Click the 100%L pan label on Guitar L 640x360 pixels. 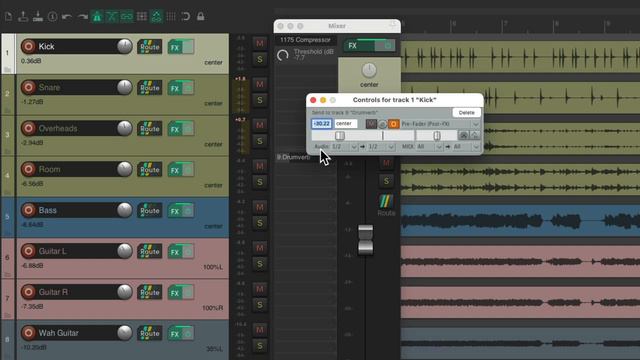pyautogui.click(x=213, y=267)
